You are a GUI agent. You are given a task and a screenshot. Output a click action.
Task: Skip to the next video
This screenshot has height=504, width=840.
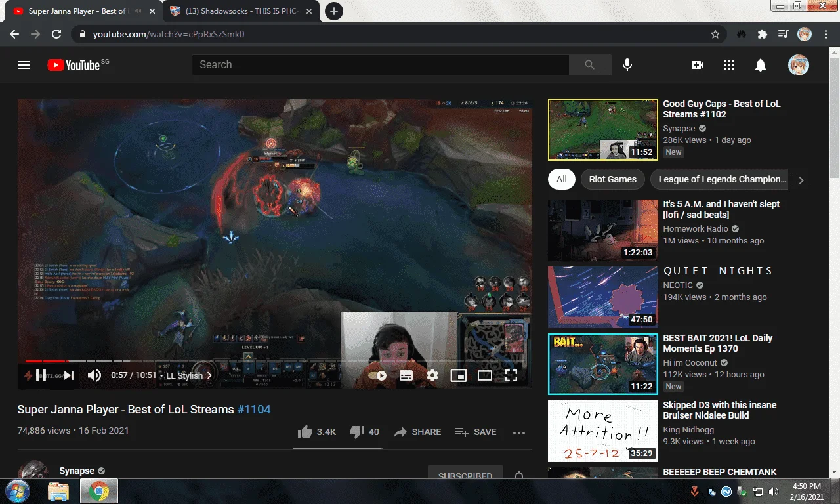pyautogui.click(x=69, y=375)
